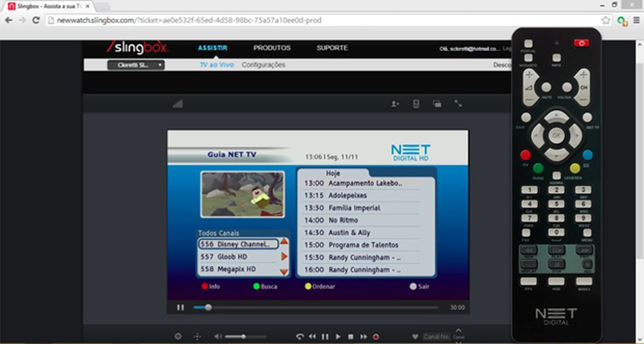Screen dimensions: 644x344
Task: Click the blue color button on the remote
Action: pyautogui.click(x=588, y=155)
